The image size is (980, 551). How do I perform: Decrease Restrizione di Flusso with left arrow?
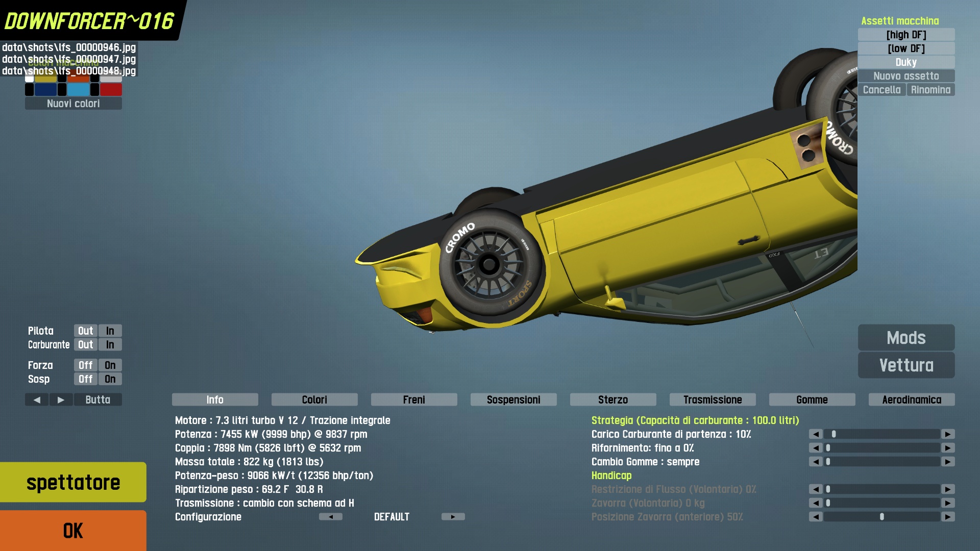(816, 489)
